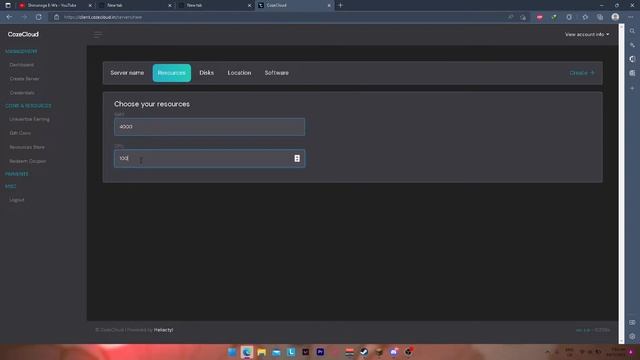Viewport: 640px width, 360px height.
Task: Open Resources Store in the sidebar
Action: (x=27, y=147)
